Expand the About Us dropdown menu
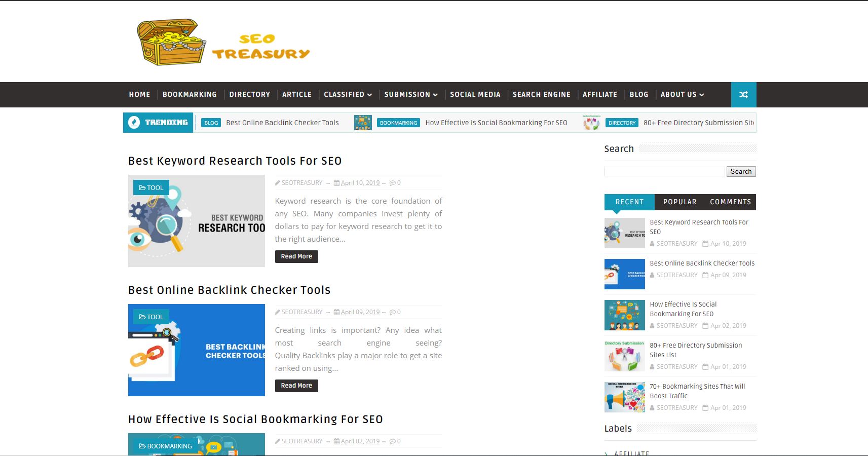 (x=682, y=95)
